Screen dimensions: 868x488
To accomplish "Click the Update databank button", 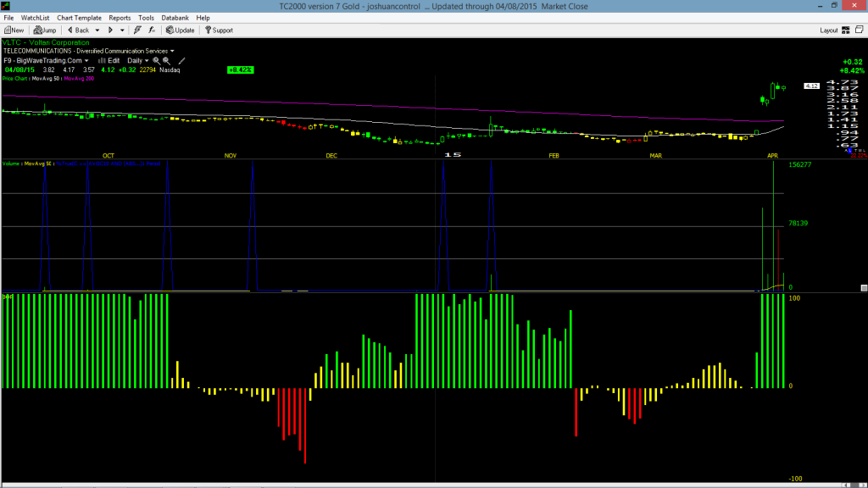I will (181, 30).
